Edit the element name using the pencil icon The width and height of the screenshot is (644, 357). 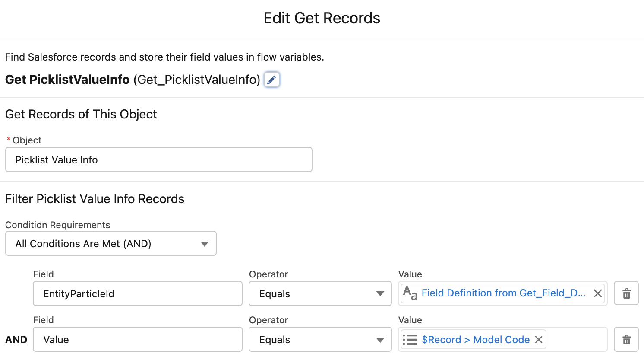(x=271, y=80)
